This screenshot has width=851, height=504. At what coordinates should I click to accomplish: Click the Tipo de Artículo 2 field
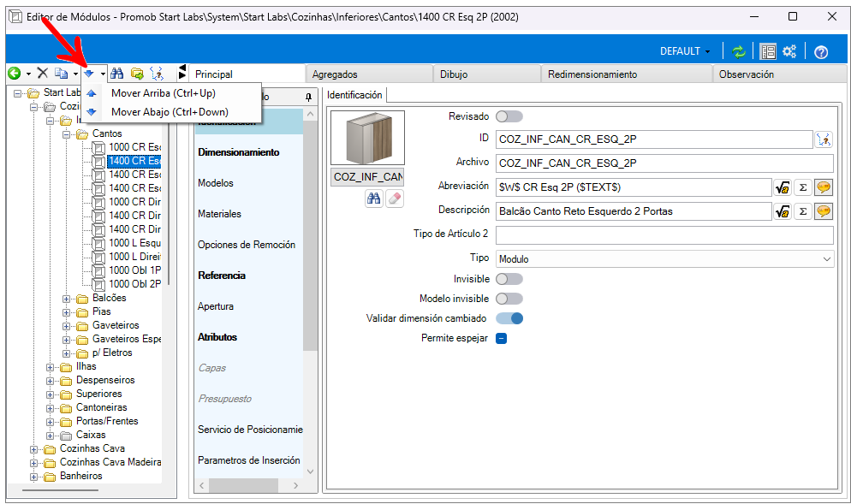tap(664, 234)
